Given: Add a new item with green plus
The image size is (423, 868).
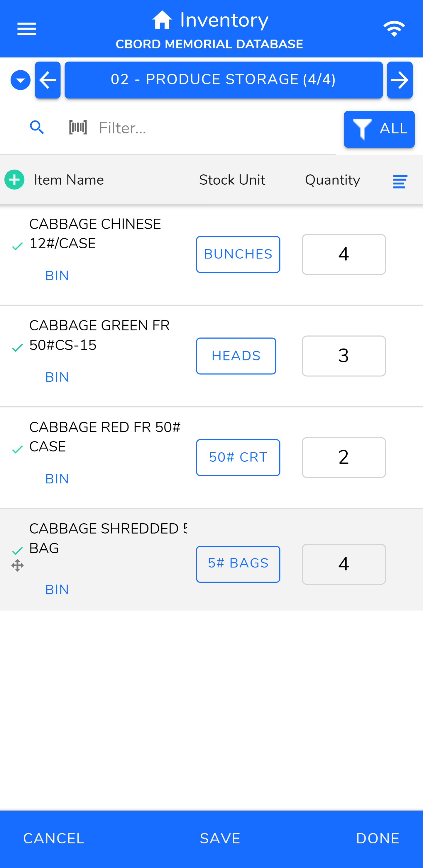Looking at the screenshot, I should [x=14, y=180].
